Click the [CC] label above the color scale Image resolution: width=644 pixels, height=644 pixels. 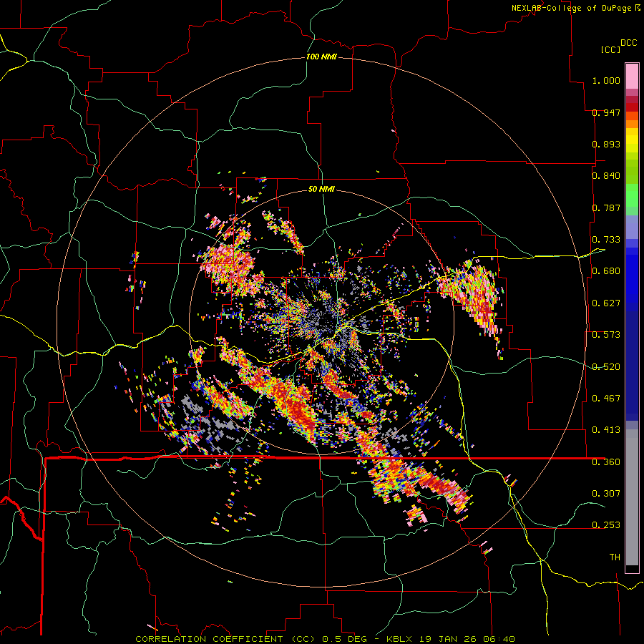610,49
